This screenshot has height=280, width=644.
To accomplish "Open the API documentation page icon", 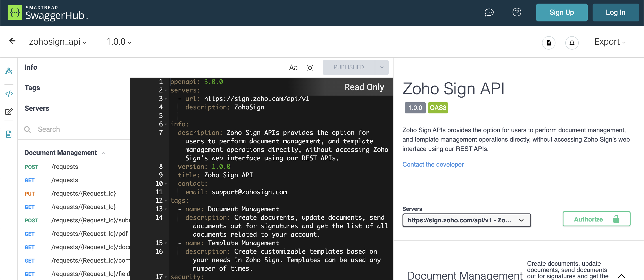I will coord(549,43).
